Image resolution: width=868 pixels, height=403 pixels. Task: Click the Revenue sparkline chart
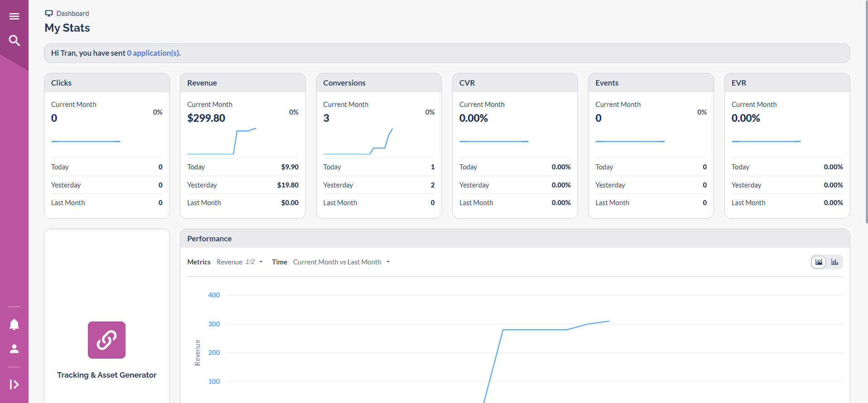222,141
